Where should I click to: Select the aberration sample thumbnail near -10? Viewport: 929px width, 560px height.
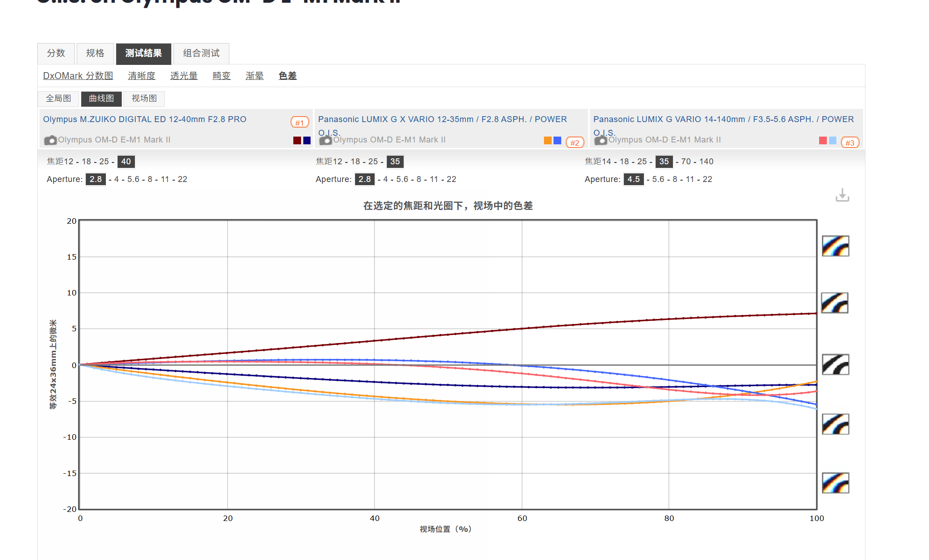tap(835, 424)
